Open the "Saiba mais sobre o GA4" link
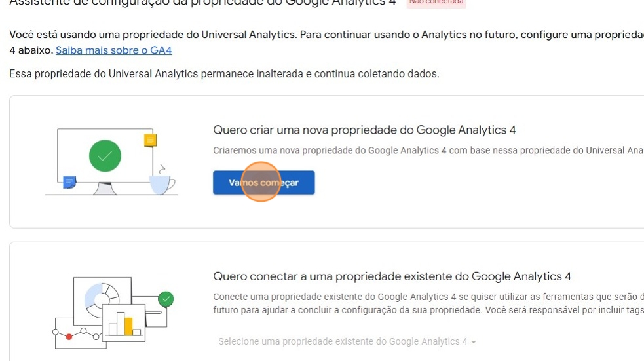This screenshot has width=644, height=361. coord(113,50)
